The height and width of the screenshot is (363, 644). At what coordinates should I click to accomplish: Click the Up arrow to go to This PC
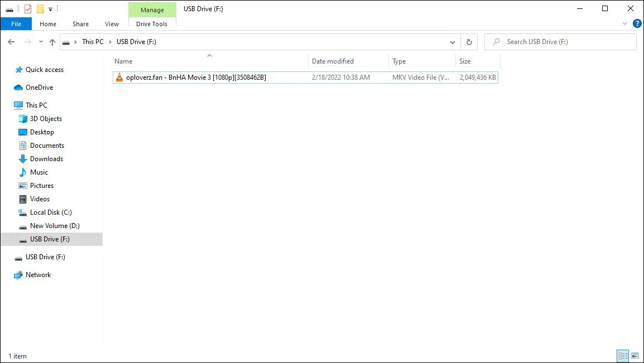coord(52,42)
